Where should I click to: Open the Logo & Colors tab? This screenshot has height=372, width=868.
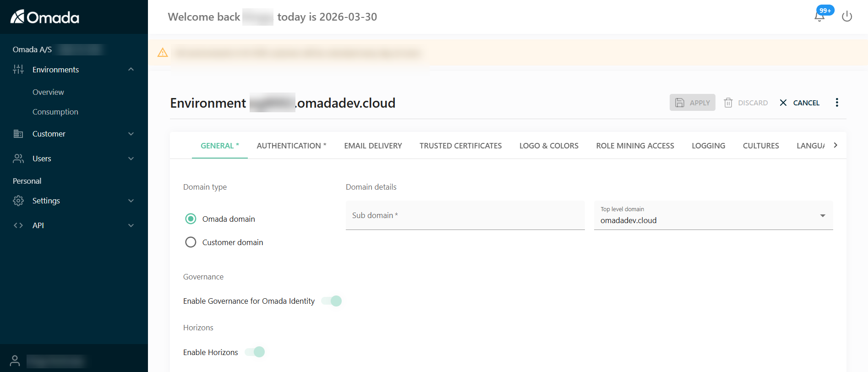click(x=549, y=146)
